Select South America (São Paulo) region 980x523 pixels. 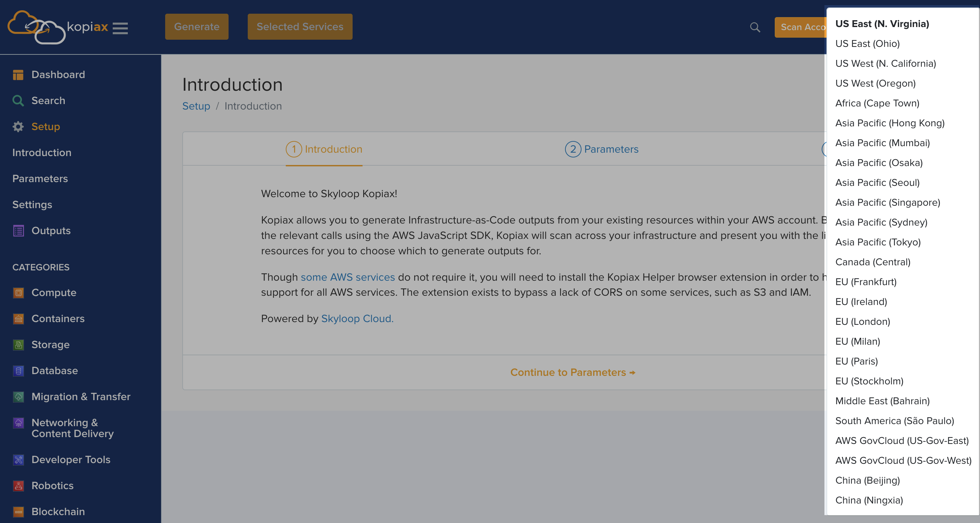click(x=894, y=421)
